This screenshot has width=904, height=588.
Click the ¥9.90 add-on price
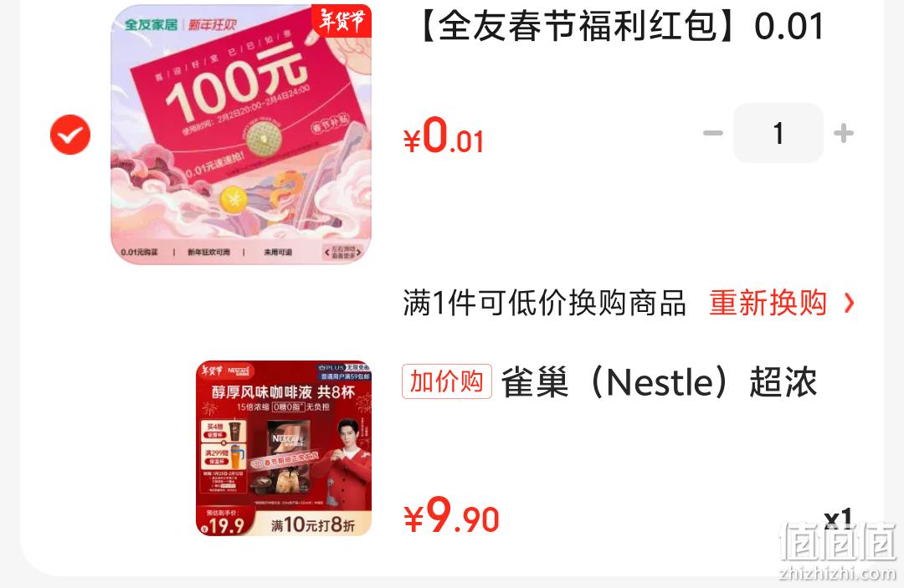point(451,515)
